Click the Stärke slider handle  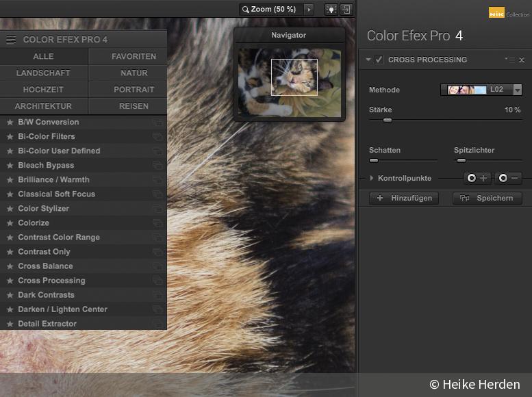pos(387,120)
